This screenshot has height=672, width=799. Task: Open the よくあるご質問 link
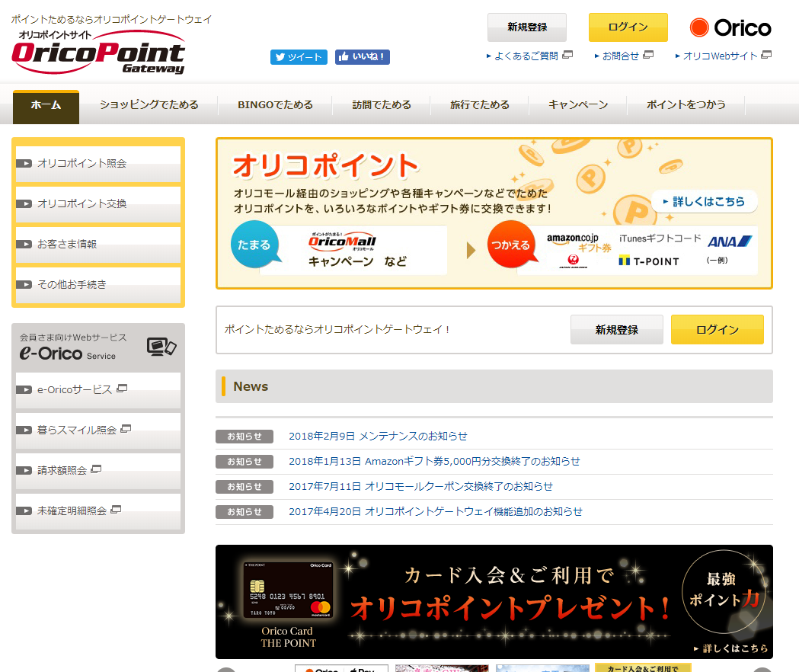[x=526, y=56]
